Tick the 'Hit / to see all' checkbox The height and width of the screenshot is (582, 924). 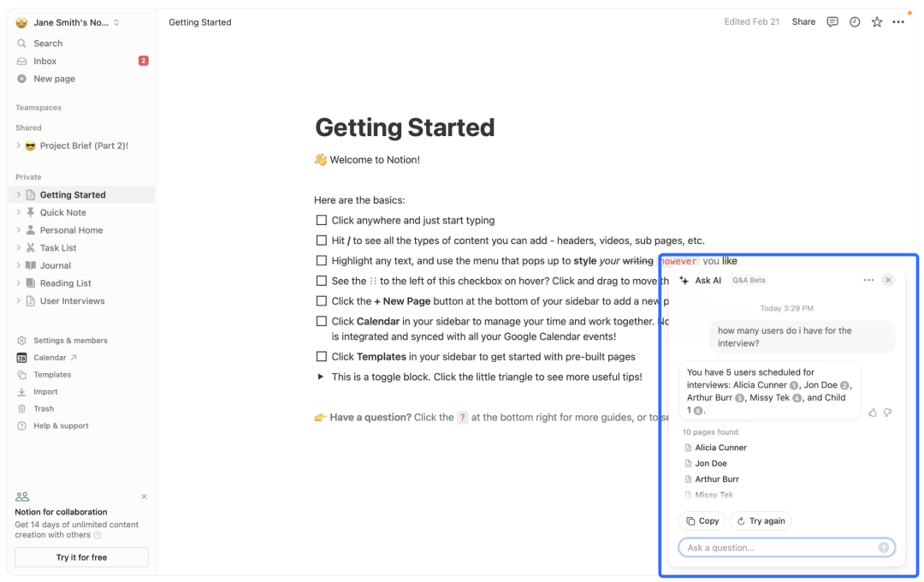[321, 240]
